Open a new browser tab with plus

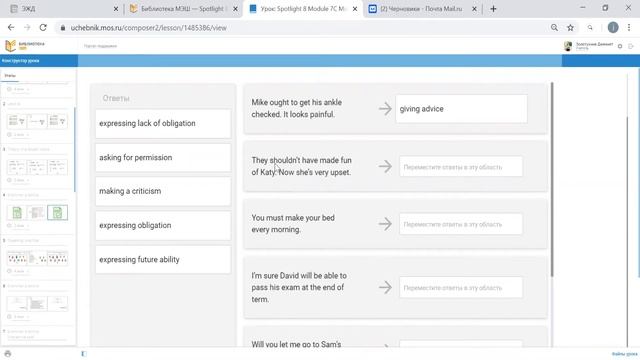point(493,9)
